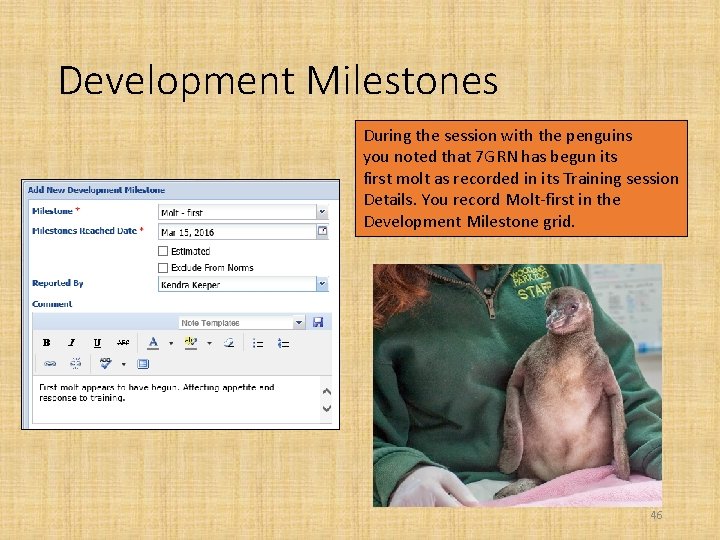Screen dimensions: 720x540
Task: Click the orange 7GRN description box
Action: pyautogui.click(x=521, y=179)
